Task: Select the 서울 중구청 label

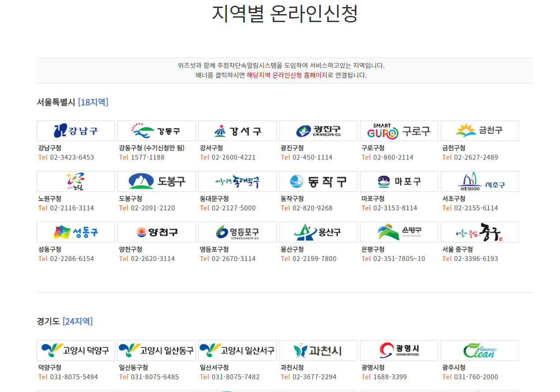Action: coord(458,249)
